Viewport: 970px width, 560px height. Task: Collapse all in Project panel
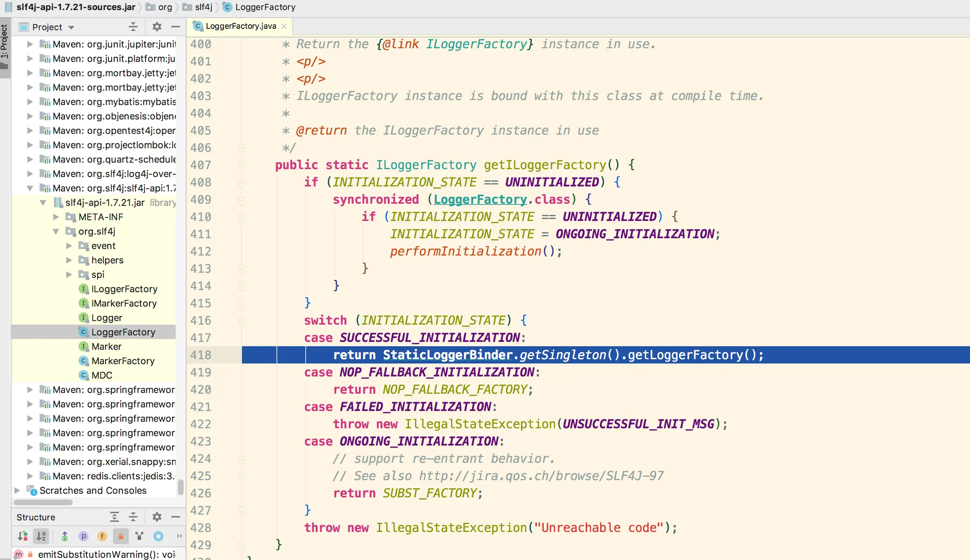tap(133, 27)
